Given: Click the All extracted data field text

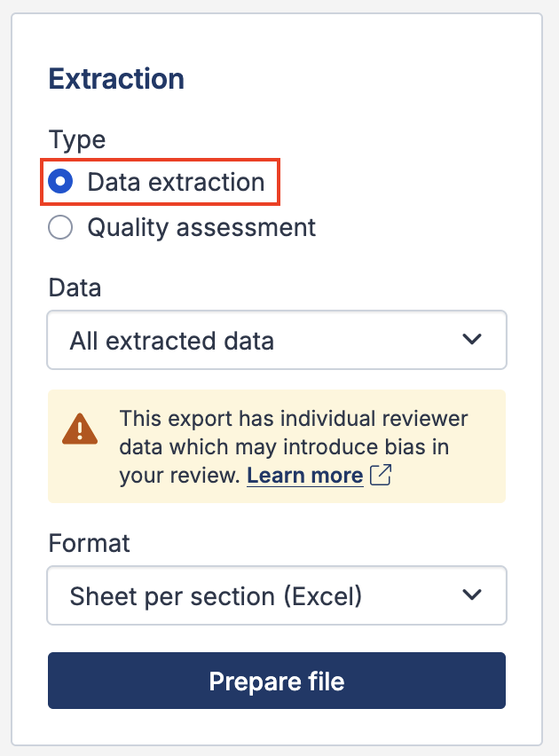Looking at the screenshot, I should [x=173, y=340].
